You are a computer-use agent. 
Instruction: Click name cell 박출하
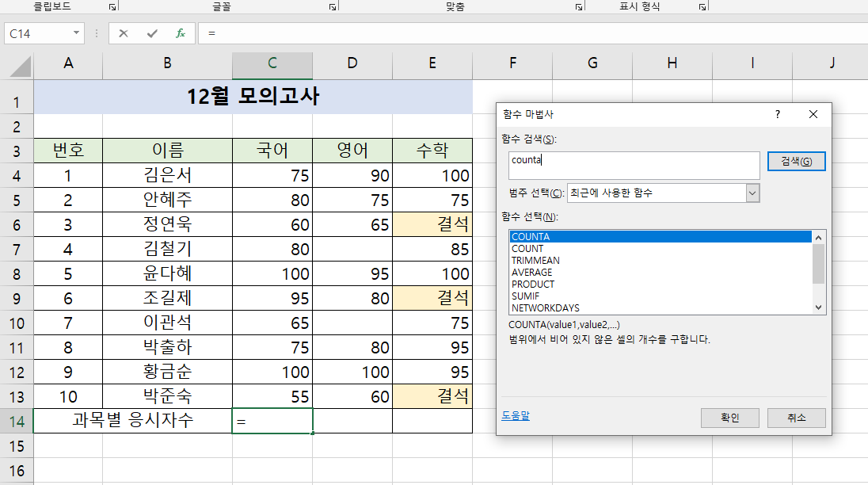point(167,347)
